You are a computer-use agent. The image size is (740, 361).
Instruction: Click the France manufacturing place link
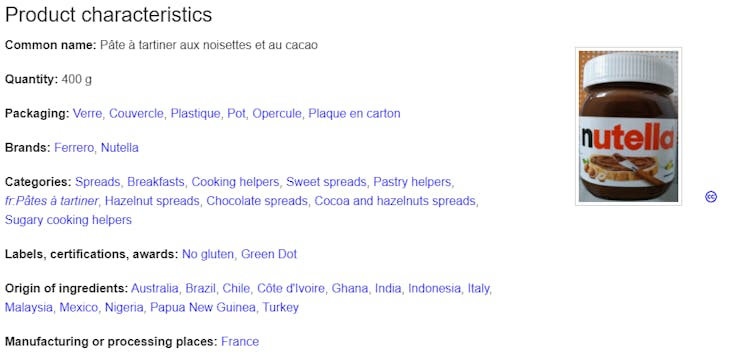[x=240, y=342]
